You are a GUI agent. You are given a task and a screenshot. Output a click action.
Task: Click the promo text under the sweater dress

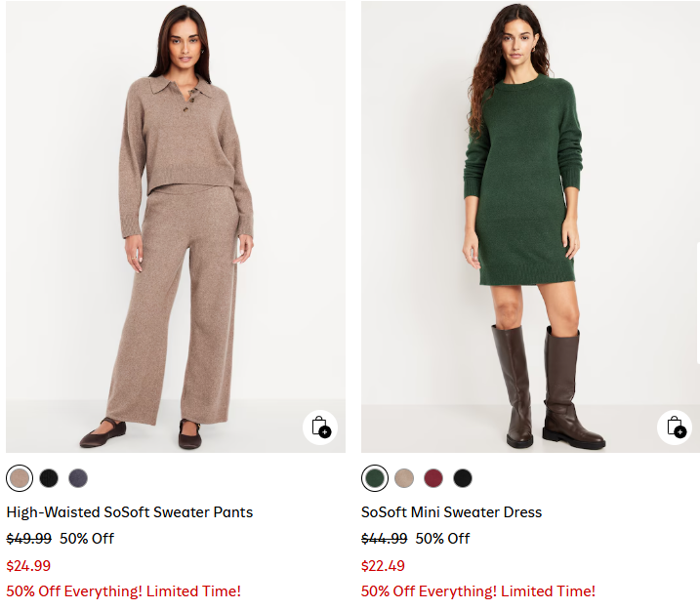coord(478,591)
